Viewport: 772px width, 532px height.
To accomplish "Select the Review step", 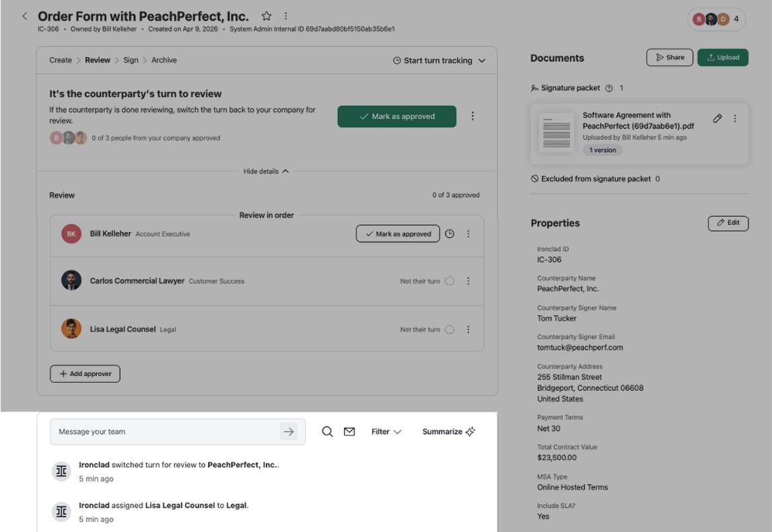I will pyautogui.click(x=98, y=60).
